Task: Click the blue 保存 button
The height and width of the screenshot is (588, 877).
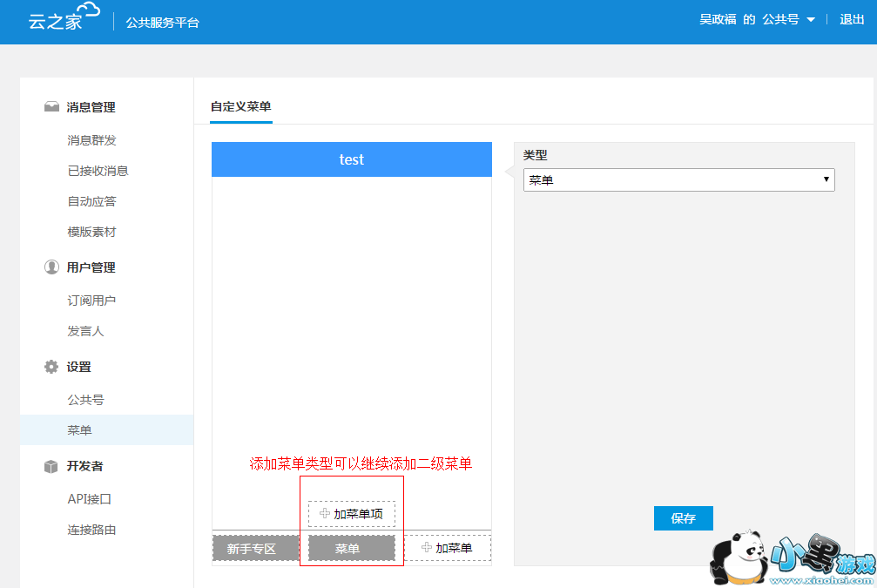Action: 683,518
